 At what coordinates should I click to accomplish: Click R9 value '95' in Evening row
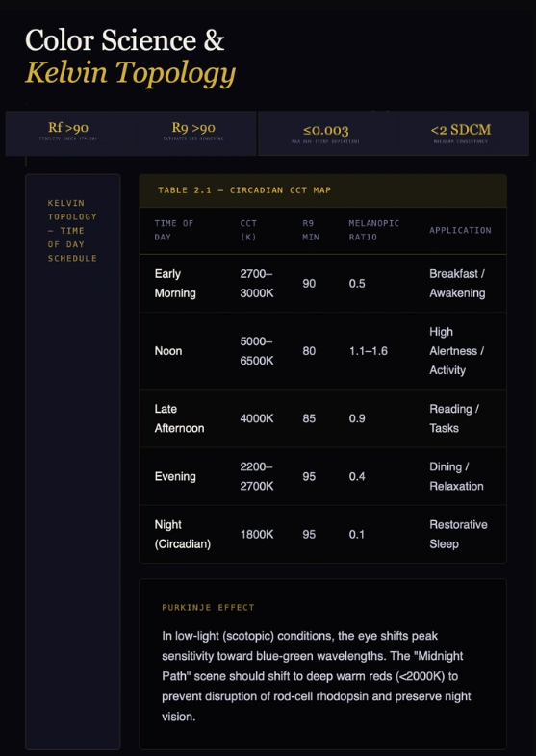[309, 476]
